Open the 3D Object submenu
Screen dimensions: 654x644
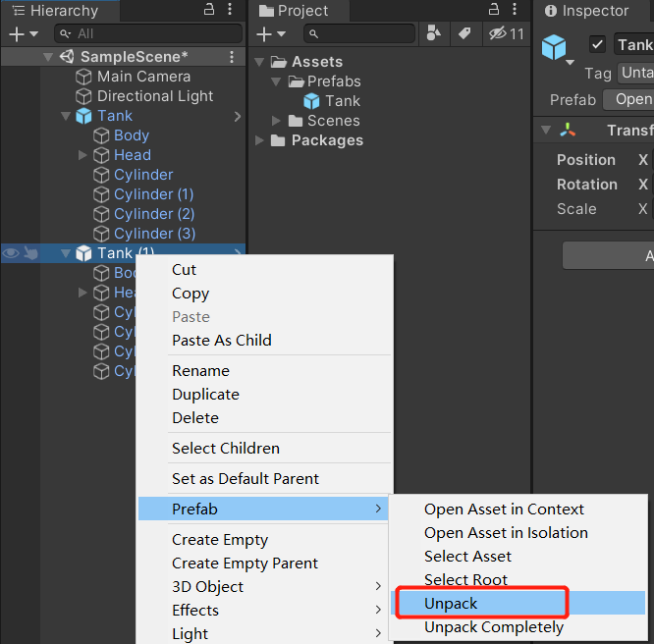coord(263,587)
